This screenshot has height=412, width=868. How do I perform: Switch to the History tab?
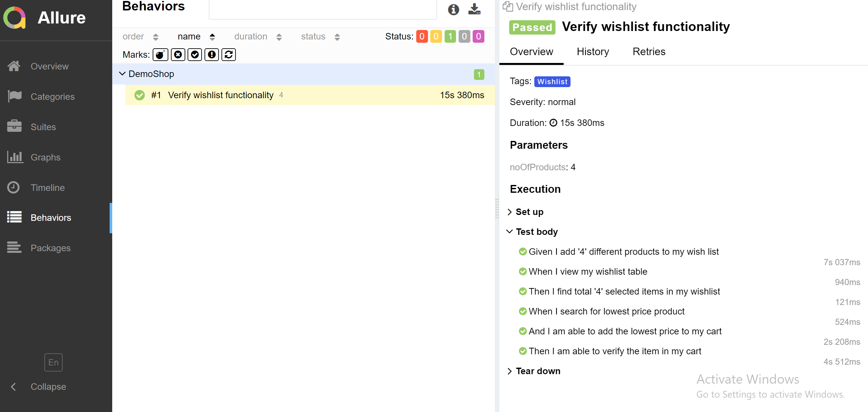point(593,52)
